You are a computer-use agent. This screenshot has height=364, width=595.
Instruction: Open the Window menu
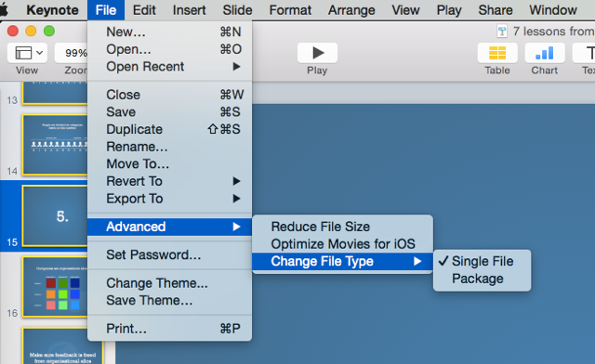click(x=553, y=10)
